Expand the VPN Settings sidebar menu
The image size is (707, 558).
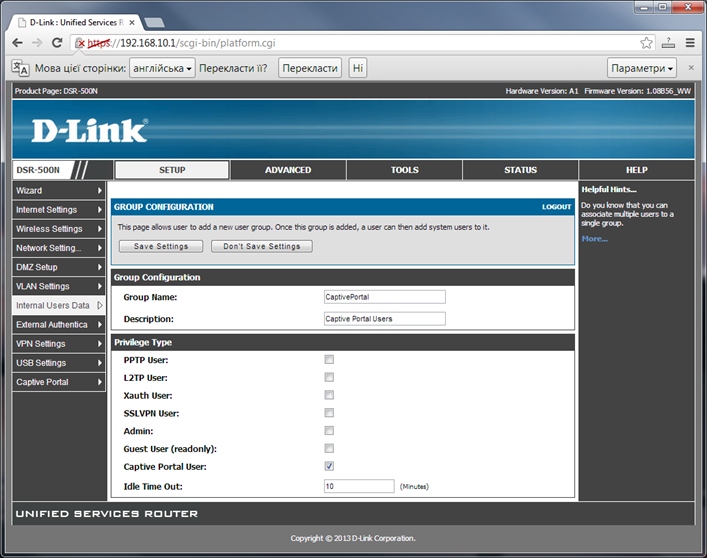58,344
